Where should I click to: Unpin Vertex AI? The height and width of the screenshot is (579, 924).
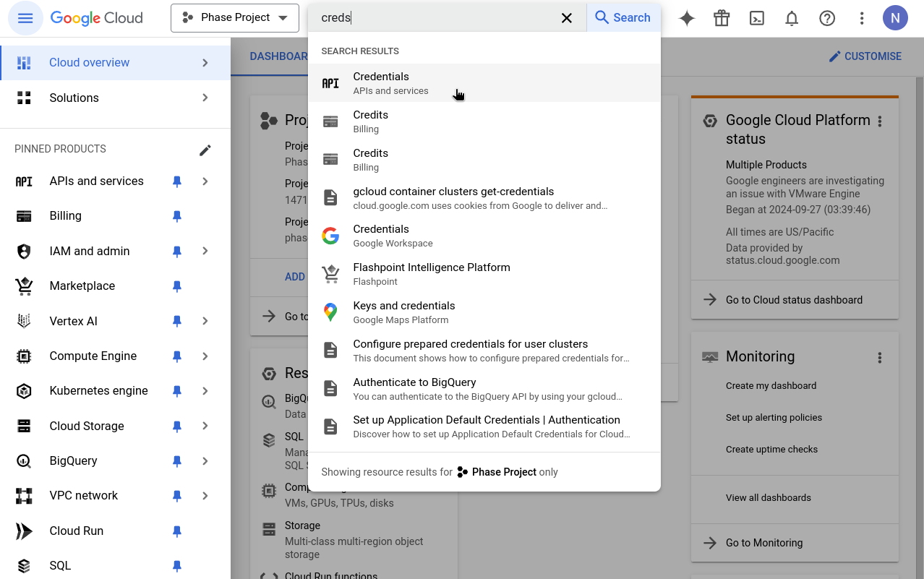(176, 321)
